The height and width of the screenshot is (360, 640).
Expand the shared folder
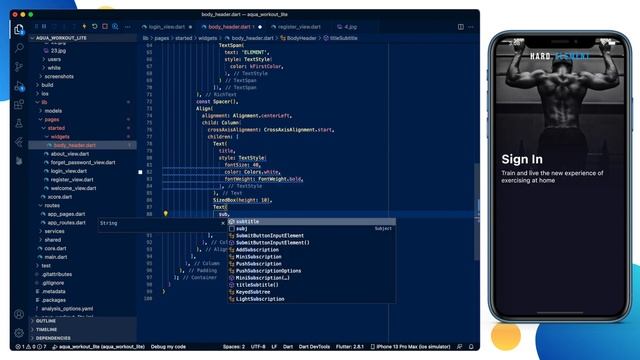(53, 240)
